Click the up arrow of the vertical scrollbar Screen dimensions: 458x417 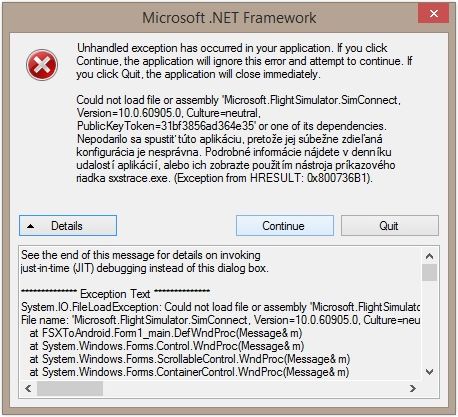(429, 256)
